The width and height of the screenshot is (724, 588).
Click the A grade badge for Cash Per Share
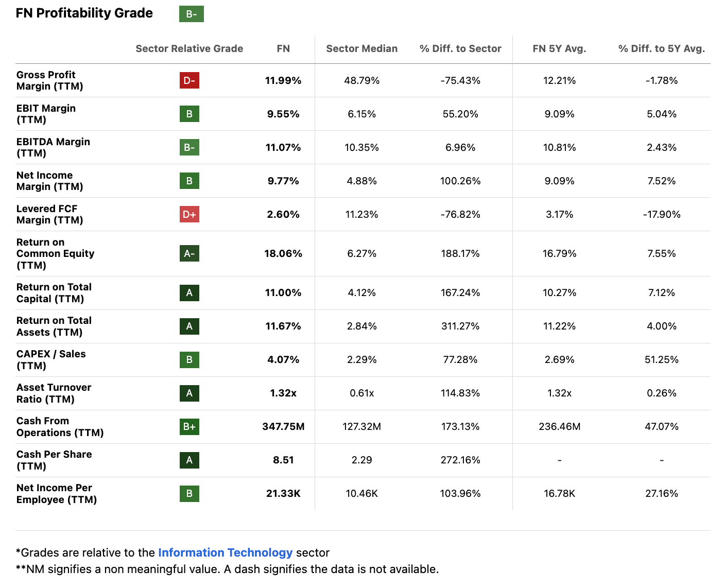click(189, 460)
